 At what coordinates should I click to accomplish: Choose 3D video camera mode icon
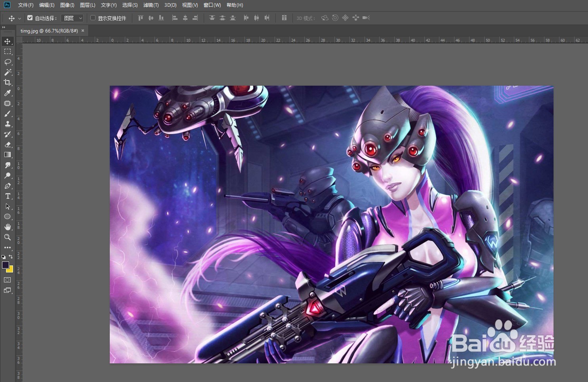366,18
